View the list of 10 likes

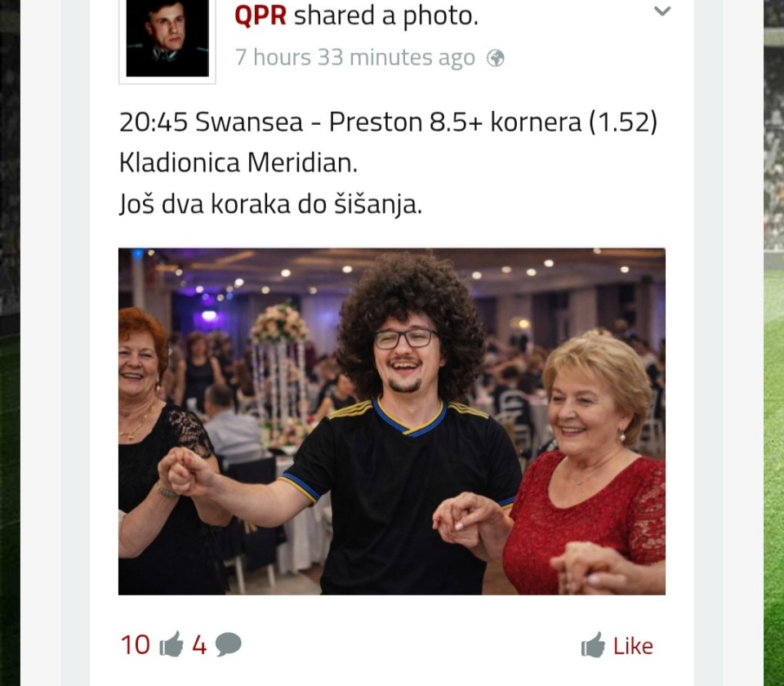coord(136,645)
